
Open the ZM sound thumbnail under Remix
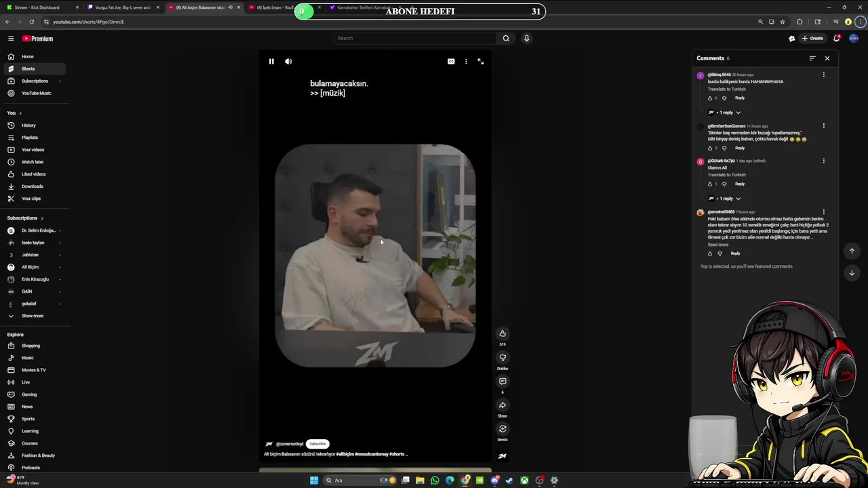tap(502, 456)
